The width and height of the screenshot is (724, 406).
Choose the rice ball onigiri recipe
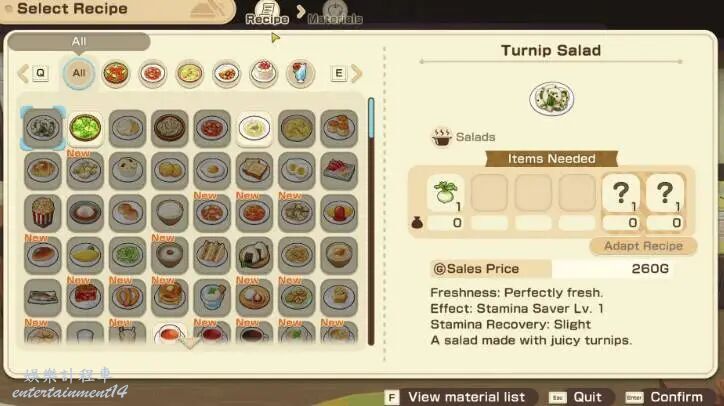click(x=254, y=255)
